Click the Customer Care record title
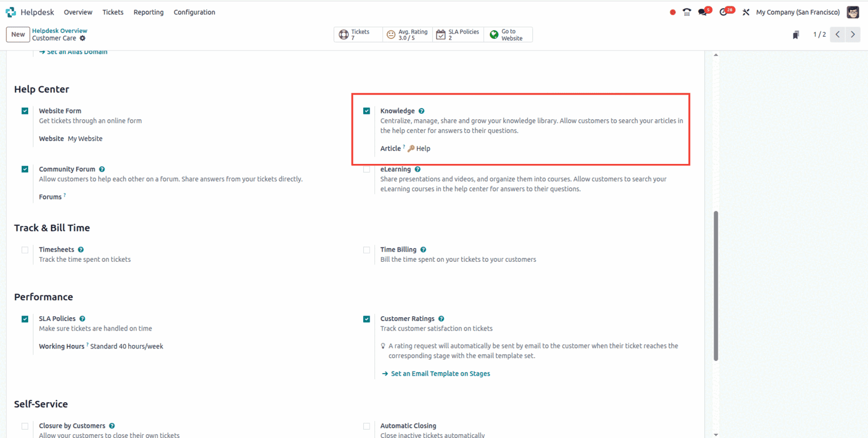This screenshot has width=868, height=438. pos(54,38)
